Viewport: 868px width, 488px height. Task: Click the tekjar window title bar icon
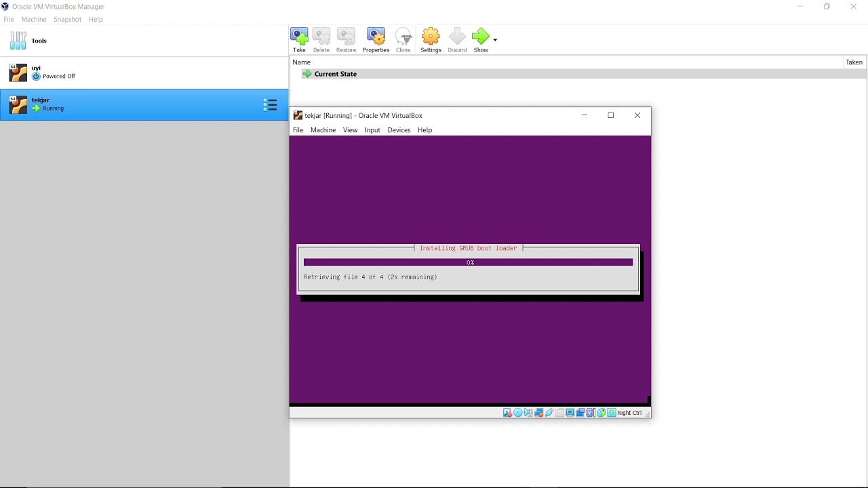[x=298, y=116]
